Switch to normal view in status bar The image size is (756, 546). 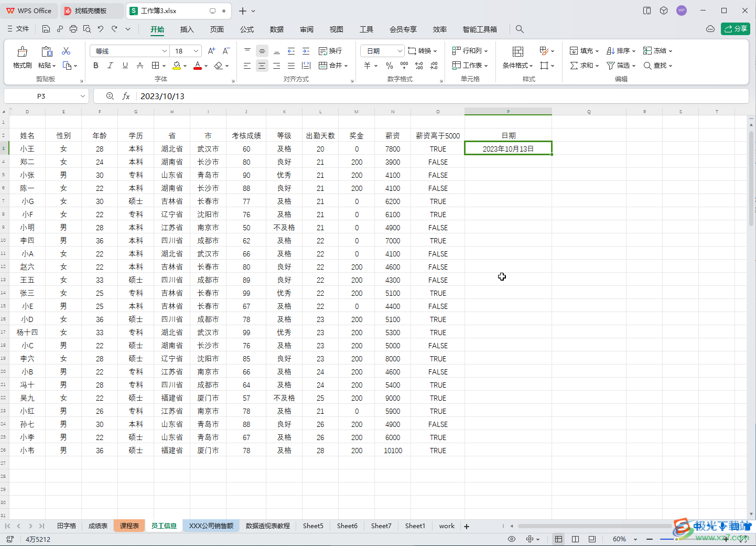[x=558, y=539]
